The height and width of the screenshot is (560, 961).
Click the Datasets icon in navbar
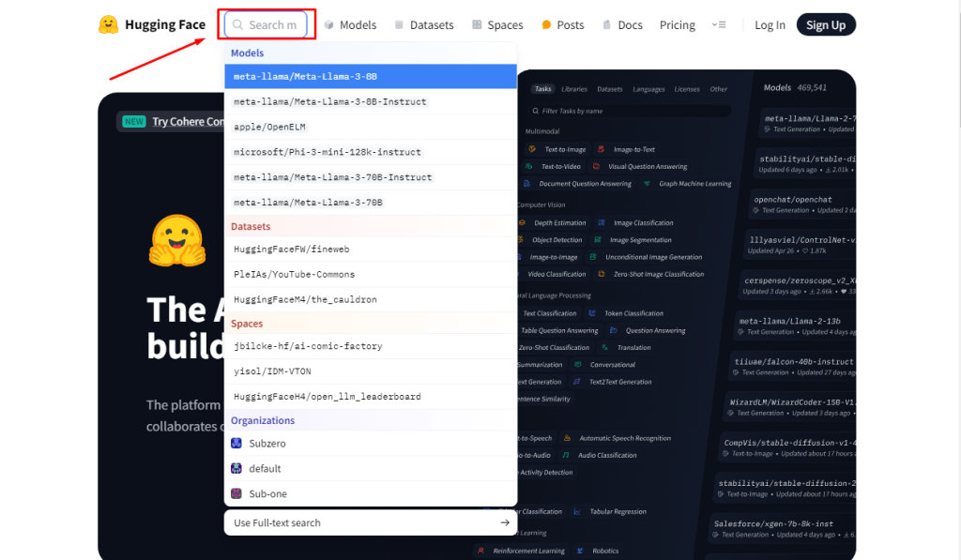tap(400, 25)
